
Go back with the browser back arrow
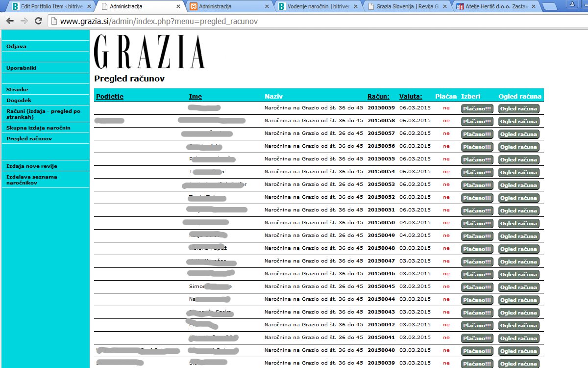pos(10,22)
